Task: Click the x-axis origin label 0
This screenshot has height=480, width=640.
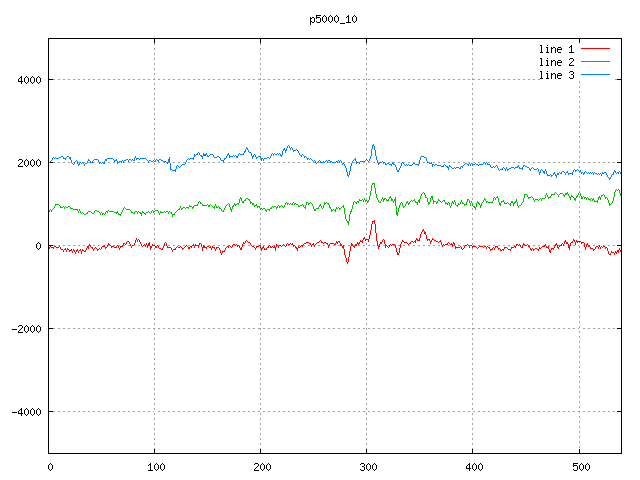Action: click(x=50, y=467)
